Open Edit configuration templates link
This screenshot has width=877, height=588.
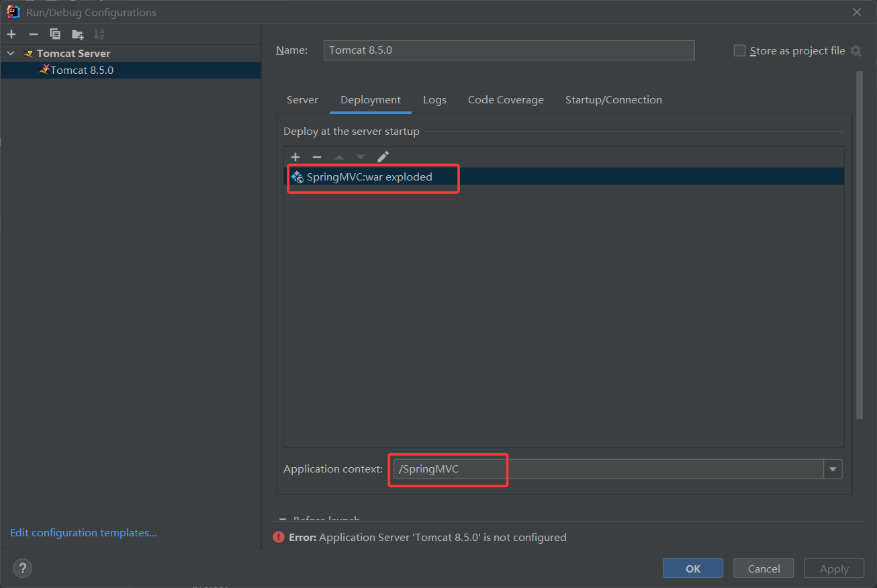(x=83, y=533)
